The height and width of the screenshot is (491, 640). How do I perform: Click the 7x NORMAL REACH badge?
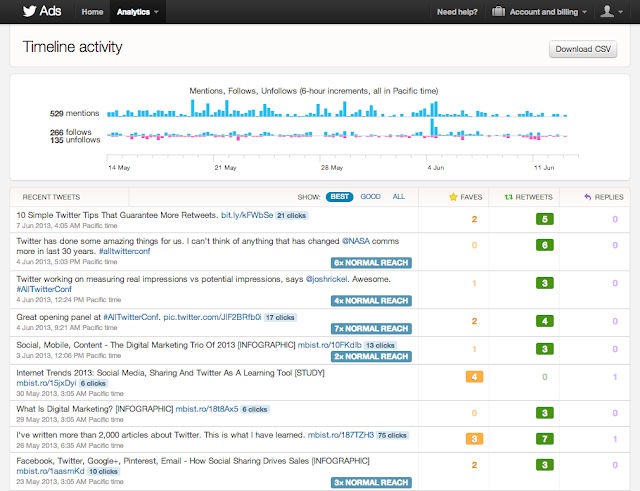tap(371, 329)
